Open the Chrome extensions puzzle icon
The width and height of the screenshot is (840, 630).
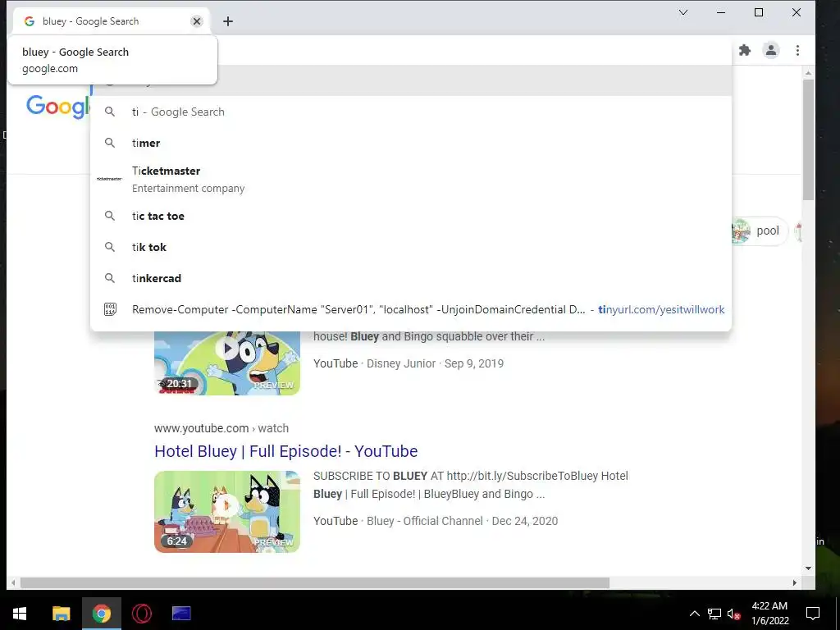click(x=745, y=50)
